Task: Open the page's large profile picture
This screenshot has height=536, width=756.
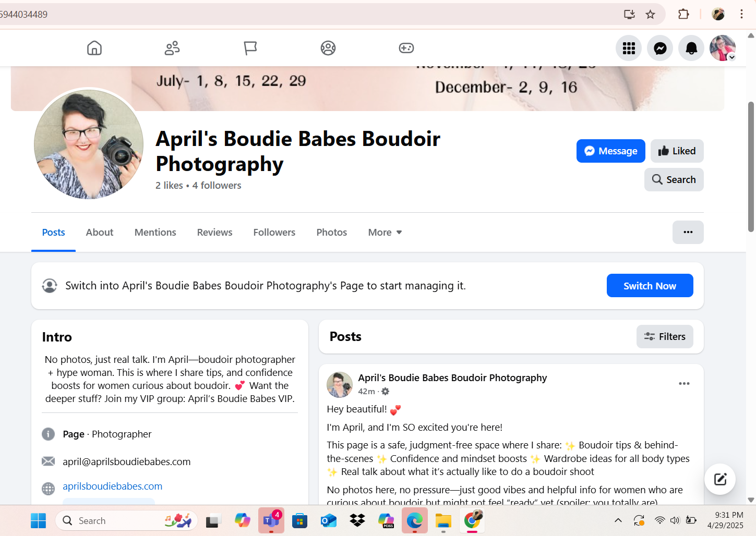Action: click(89, 144)
